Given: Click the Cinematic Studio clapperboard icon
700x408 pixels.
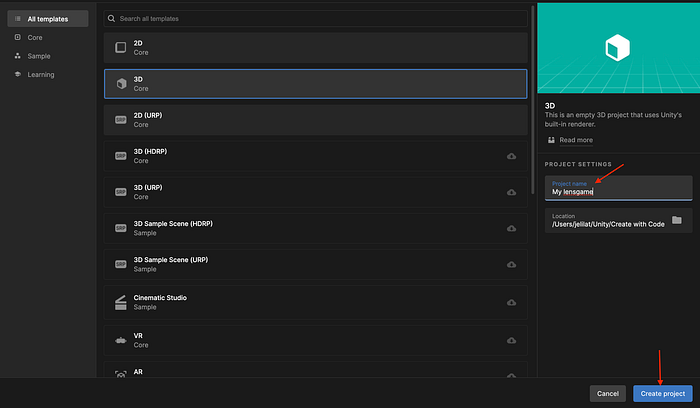Looking at the screenshot, I should [x=121, y=302].
